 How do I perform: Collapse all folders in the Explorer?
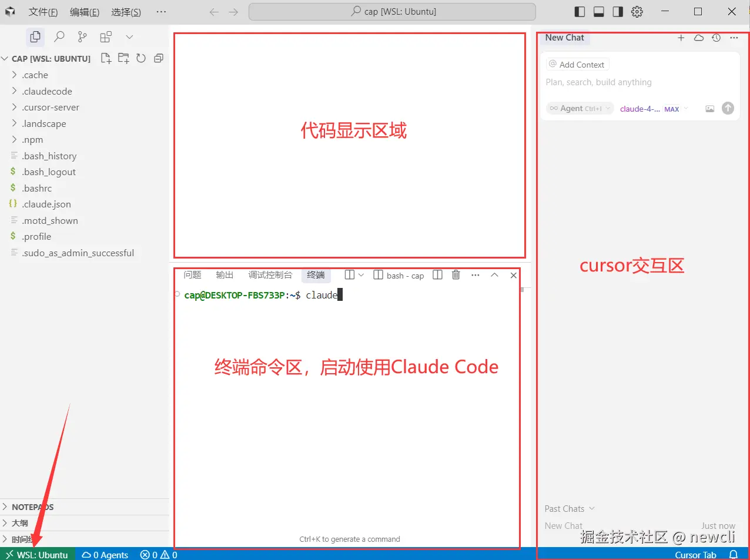tap(159, 58)
